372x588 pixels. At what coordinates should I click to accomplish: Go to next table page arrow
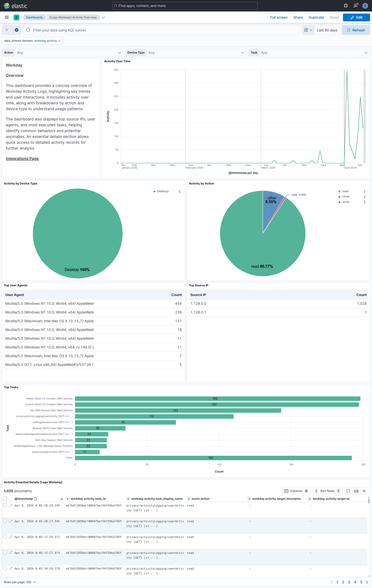coord(367,582)
